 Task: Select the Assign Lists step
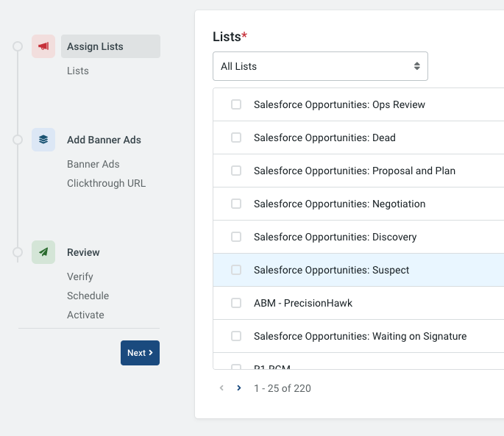110,46
